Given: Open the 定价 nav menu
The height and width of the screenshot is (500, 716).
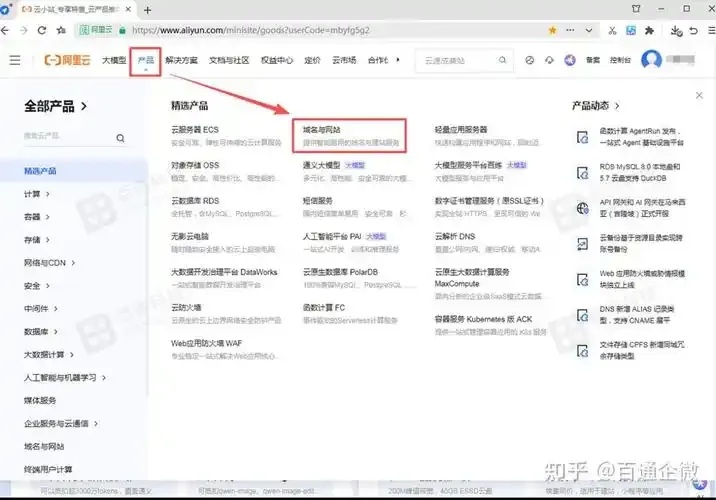Looking at the screenshot, I should tap(312, 60).
